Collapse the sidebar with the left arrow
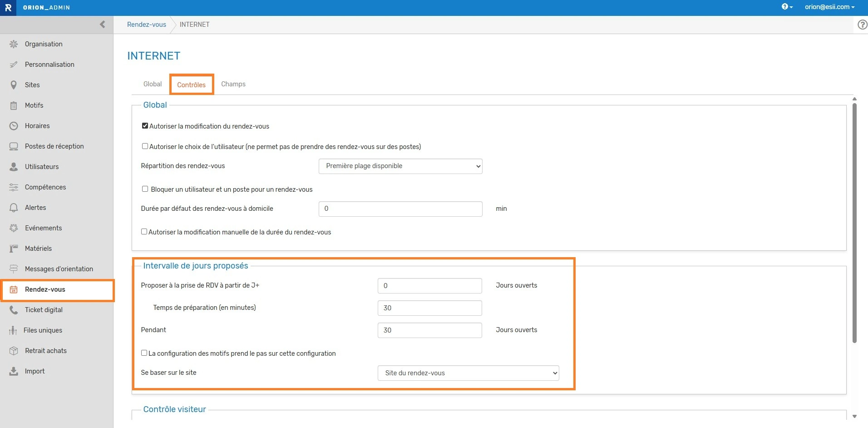The image size is (868, 428). click(x=102, y=25)
